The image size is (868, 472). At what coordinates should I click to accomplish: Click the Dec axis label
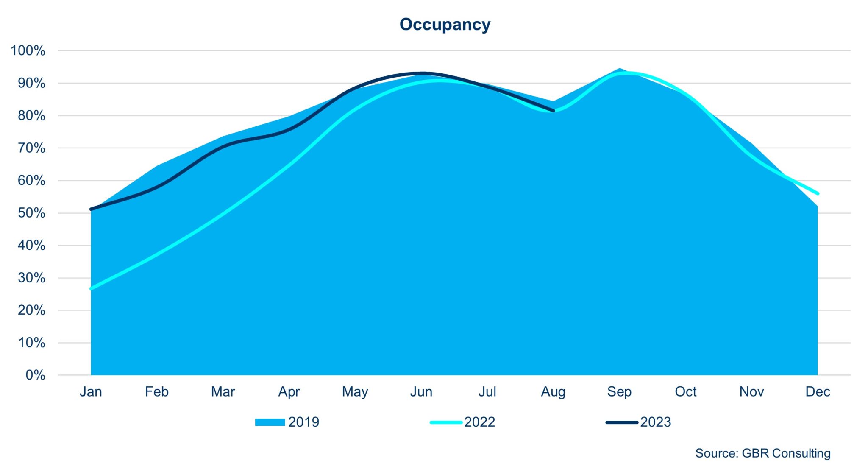pyautogui.click(x=818, y=391)
